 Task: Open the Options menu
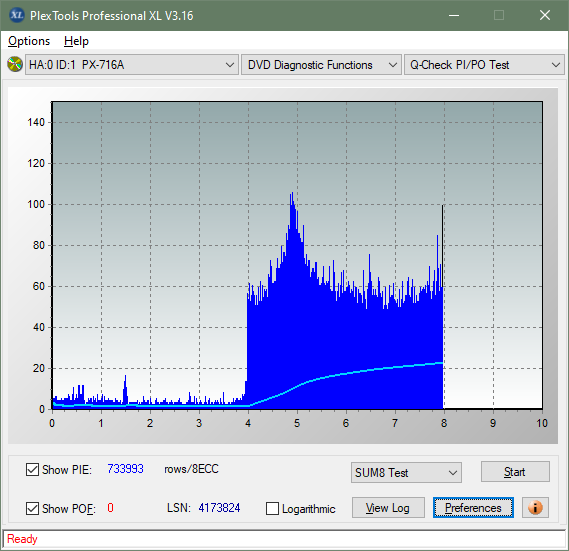pyautogui.click(x=29, y=41)
